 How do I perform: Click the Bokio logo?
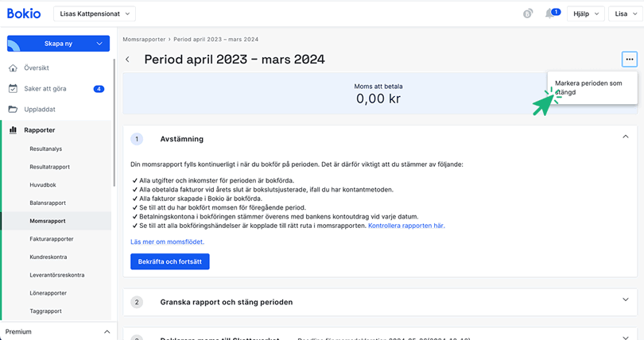coord(24,14)
